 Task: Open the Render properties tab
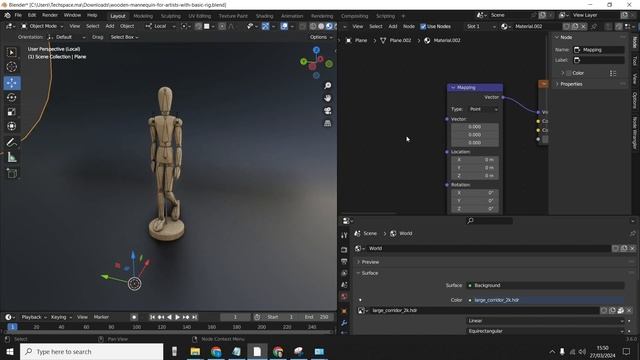344,249
